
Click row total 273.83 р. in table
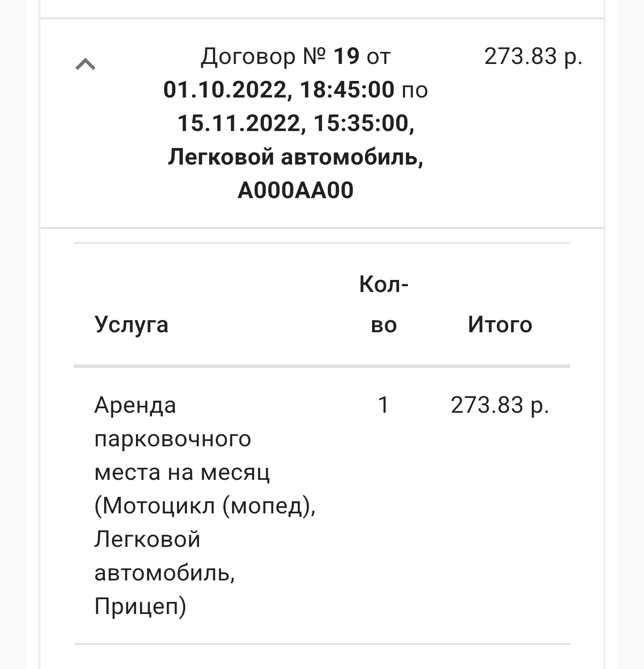[500, 405]
